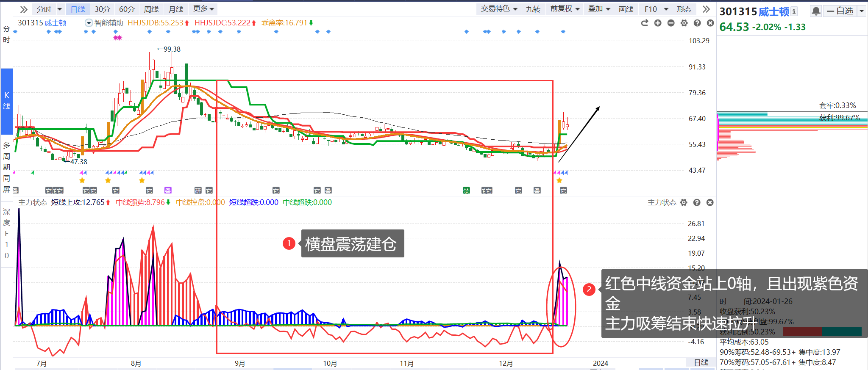Open 主力状态 indicator settings gear

[684, 202]
